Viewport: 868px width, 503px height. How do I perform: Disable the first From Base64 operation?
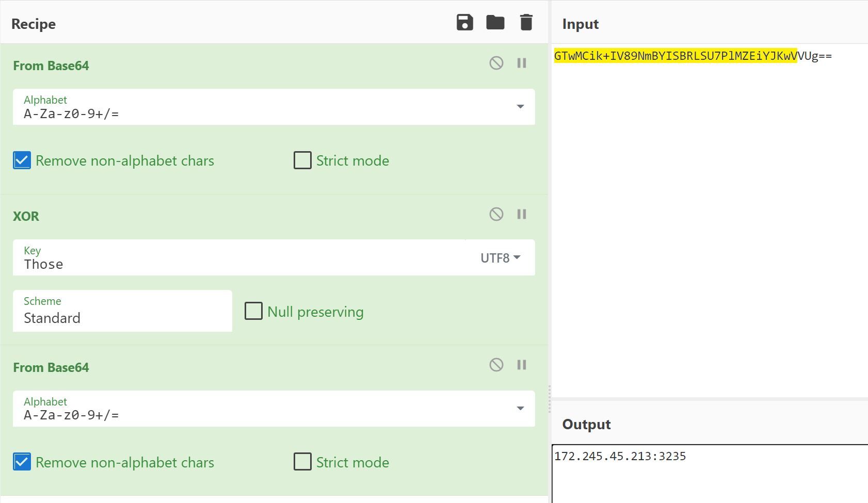click(496, 63)
